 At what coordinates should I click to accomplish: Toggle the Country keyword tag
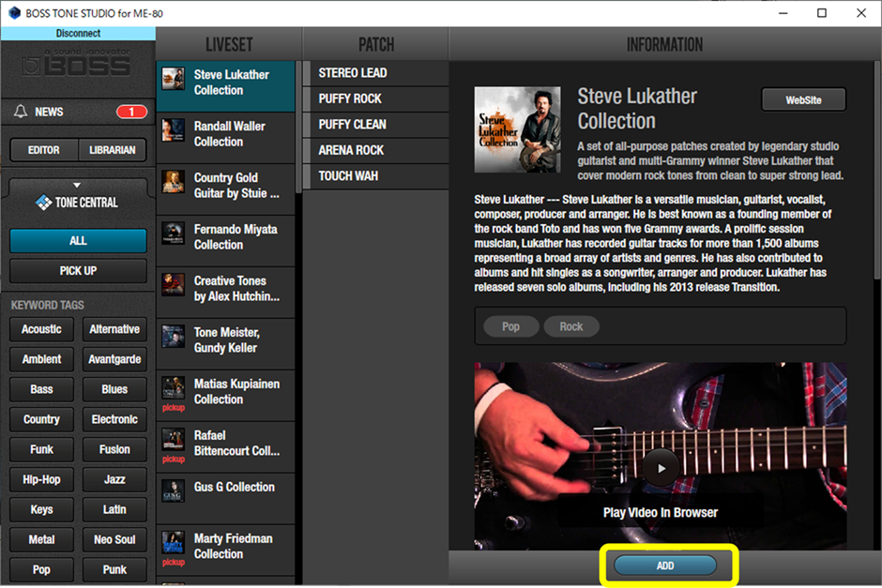[x=41, y=419]
